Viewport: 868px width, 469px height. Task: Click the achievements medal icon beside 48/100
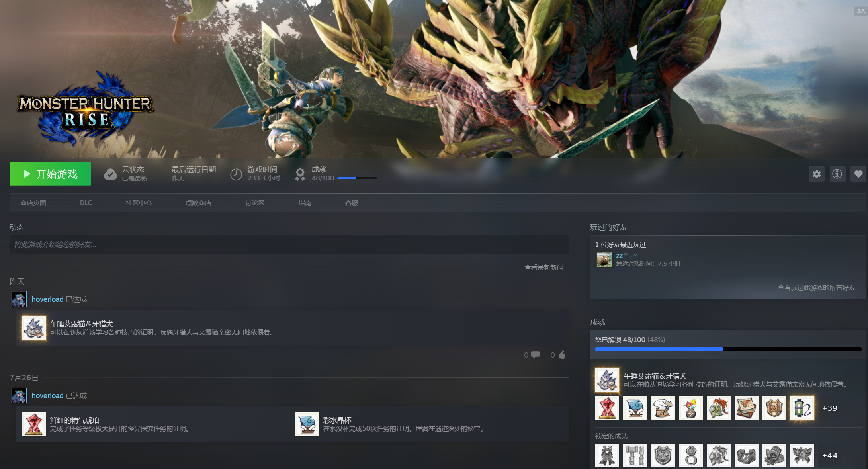point(300,174)
